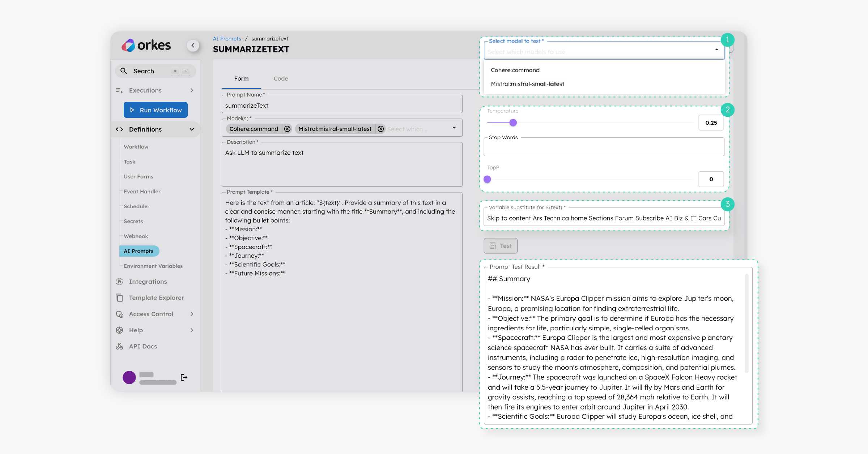This screenshot has height=454, width=868.
Task: Click the Temperature value field 0.25
Action: (x=711, y=123)
